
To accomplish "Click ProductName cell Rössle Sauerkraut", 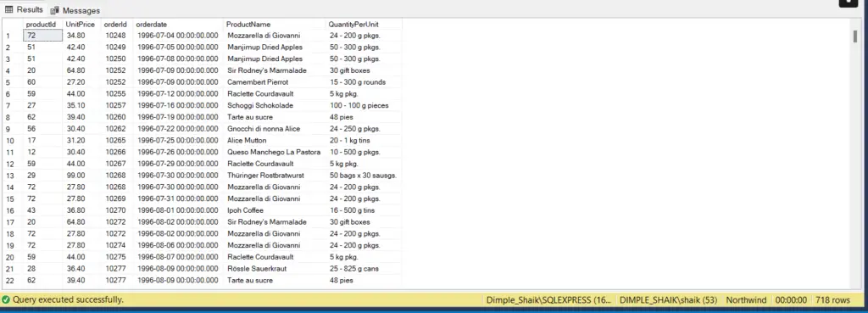I will tap(274, 269).
